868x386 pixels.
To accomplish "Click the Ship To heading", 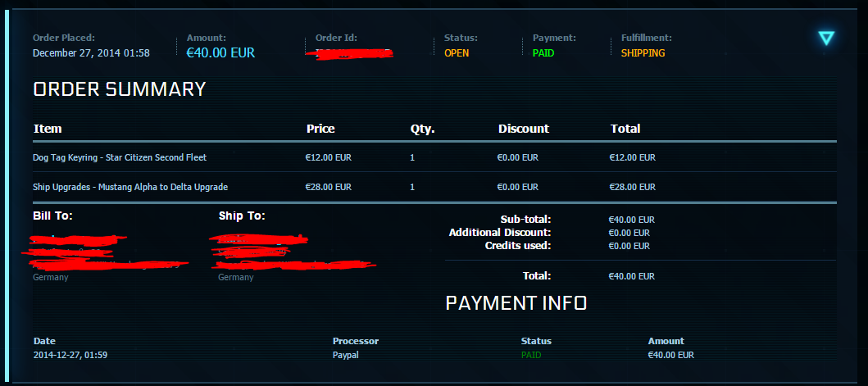I will point(242,216).
